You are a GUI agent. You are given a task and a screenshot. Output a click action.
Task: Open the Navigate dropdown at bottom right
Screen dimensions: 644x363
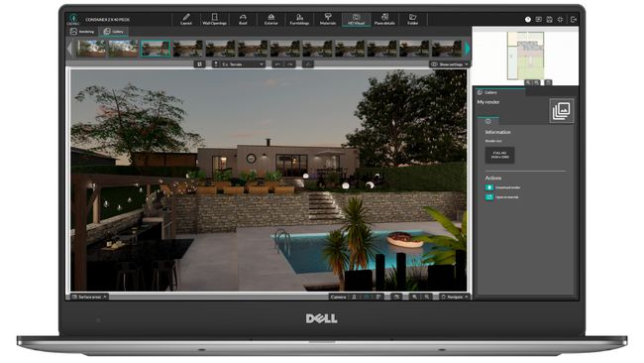point(455,297)
